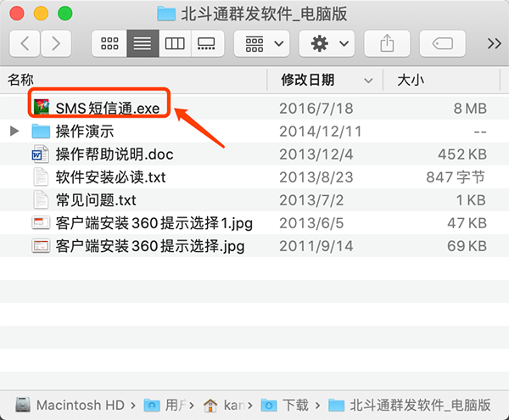Open Macintosh HD in the path bar
The height and width of the screenshot is (420, 509).
(70, 405)
